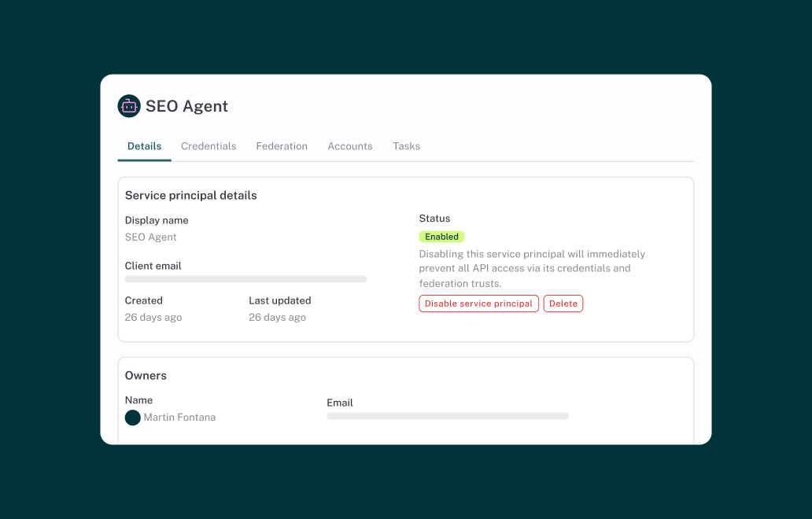Click the Last updated label
This screenshot has width=812, height=519.
pos(280,300)
